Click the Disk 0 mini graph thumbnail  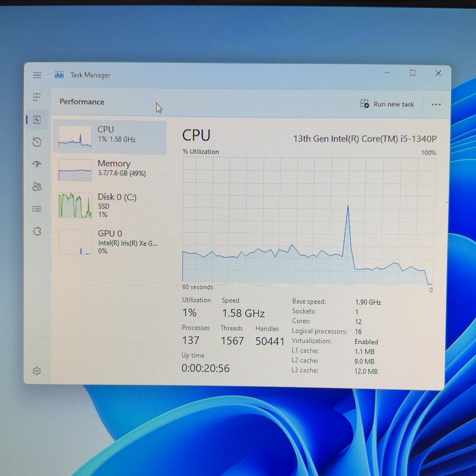tap(75, 205)
